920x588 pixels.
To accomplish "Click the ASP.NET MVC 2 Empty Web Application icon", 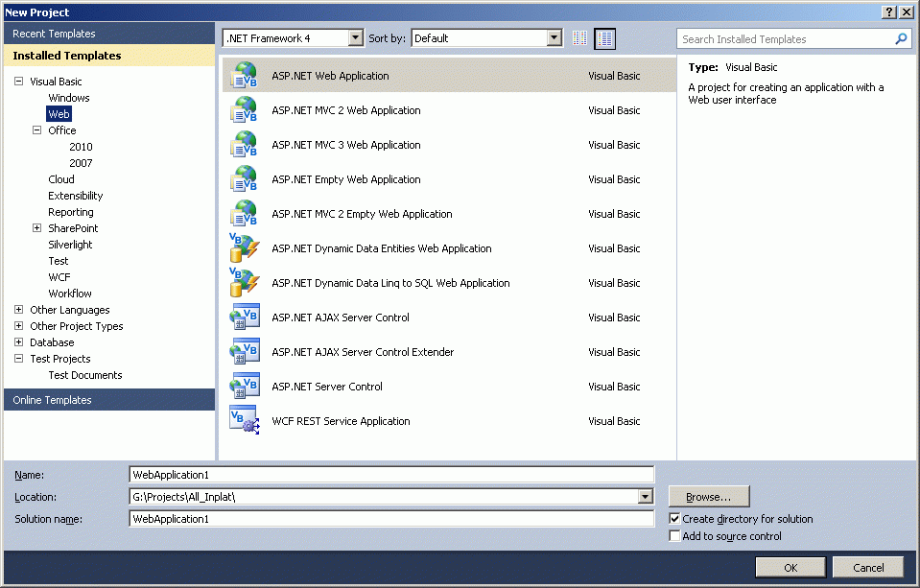I will 244,214.
